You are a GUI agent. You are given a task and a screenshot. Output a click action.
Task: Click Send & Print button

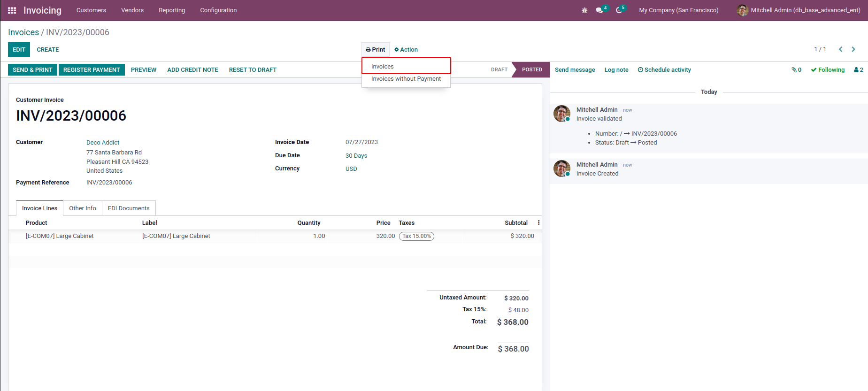[x=32, y=70]
